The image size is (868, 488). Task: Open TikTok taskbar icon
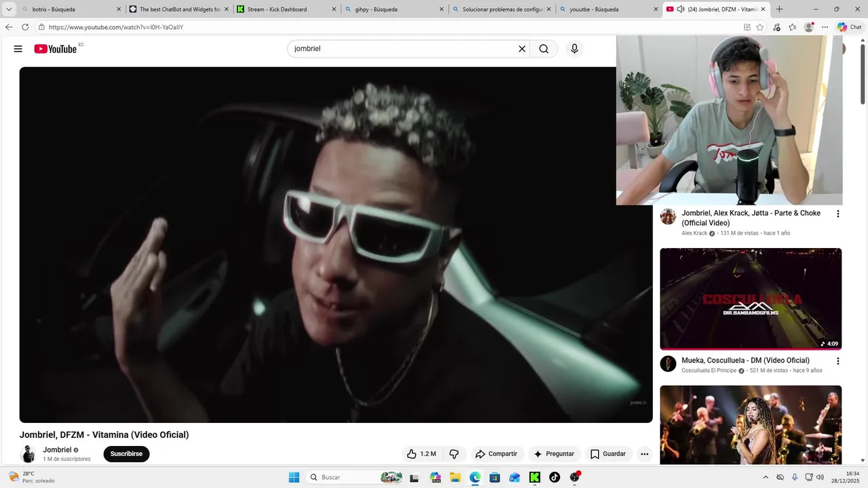[x=554, y=477]
